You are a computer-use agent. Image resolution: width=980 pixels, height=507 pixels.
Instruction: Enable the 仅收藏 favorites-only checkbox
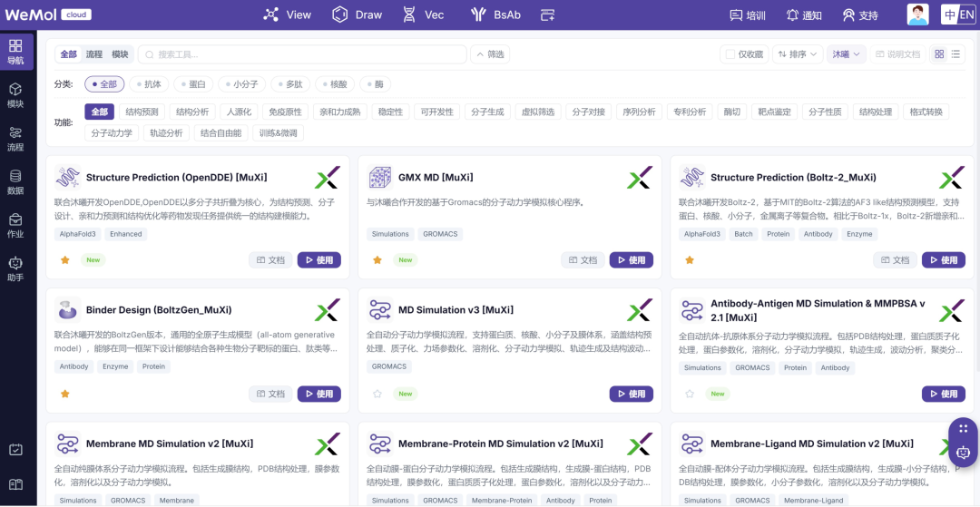point(730,54)
